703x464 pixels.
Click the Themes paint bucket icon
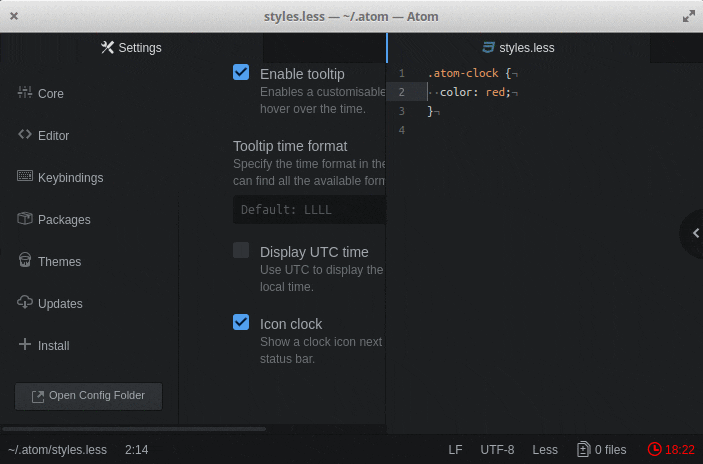[x=25, y=261]
